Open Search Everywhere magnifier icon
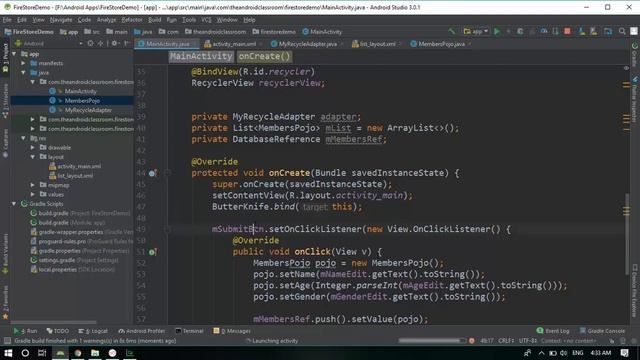The height and width of the screenshot is (360, 640). pyautogui.click(x=622, y=31)
